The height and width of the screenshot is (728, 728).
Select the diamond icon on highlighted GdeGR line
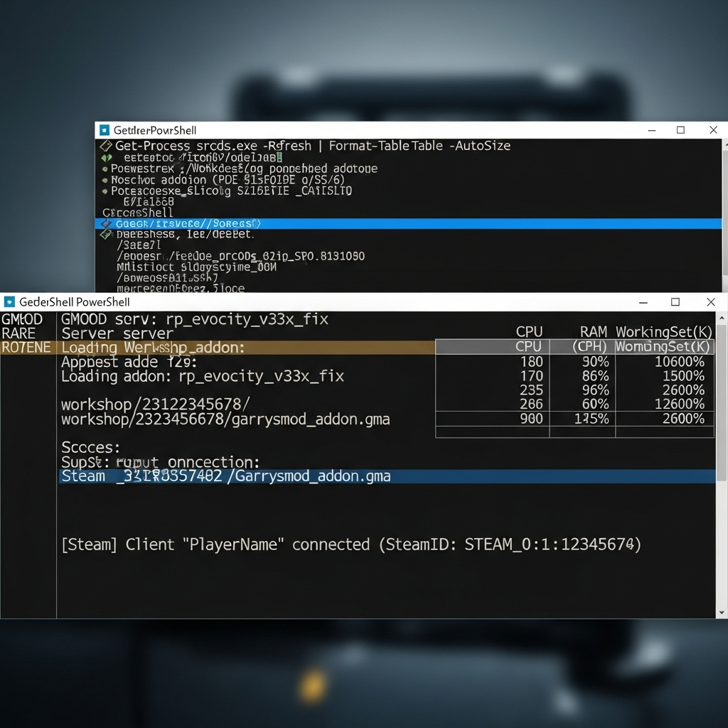(105, 223)
